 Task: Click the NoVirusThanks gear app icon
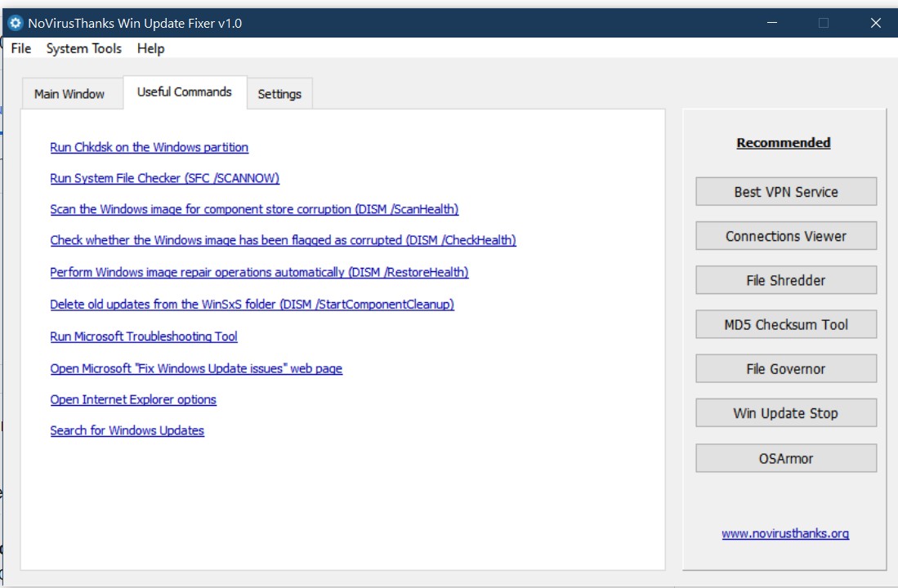pos(16,23)
